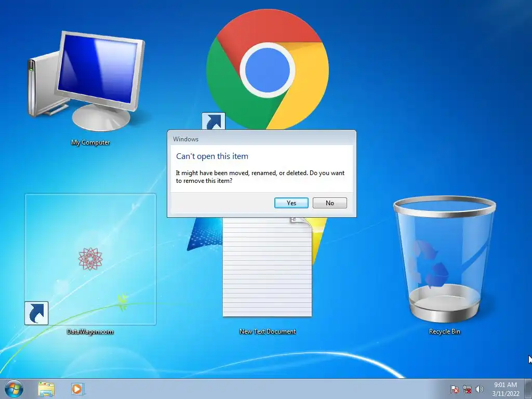Click Yes to remove the item
The width and height of the screenshot is (532, 399).
pos(291,203)
